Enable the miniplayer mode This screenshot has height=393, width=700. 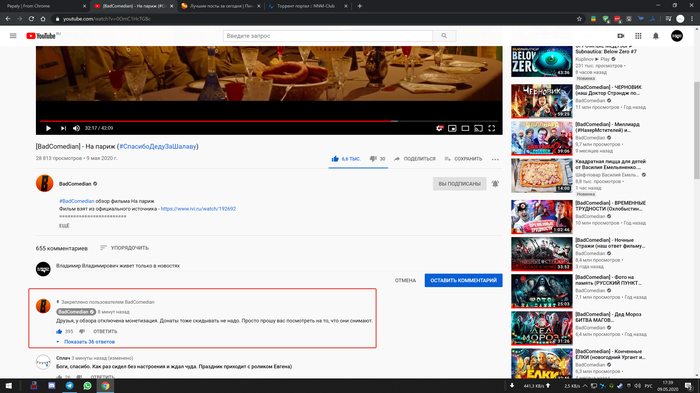pyautogui.click(x=452, y=128)
